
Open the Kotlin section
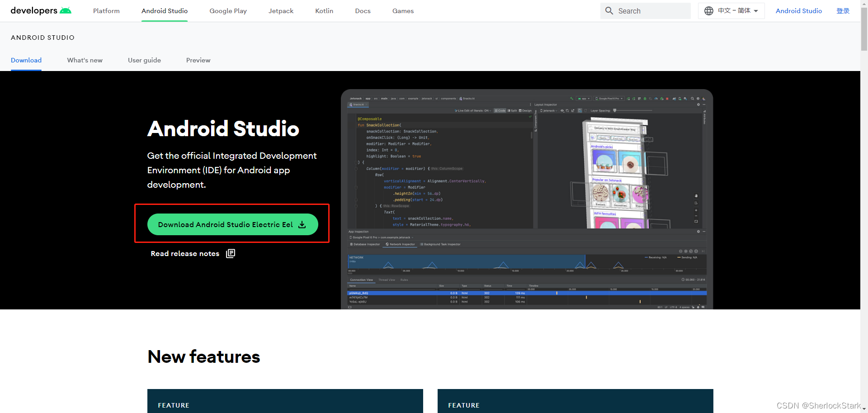pos(324,11)
